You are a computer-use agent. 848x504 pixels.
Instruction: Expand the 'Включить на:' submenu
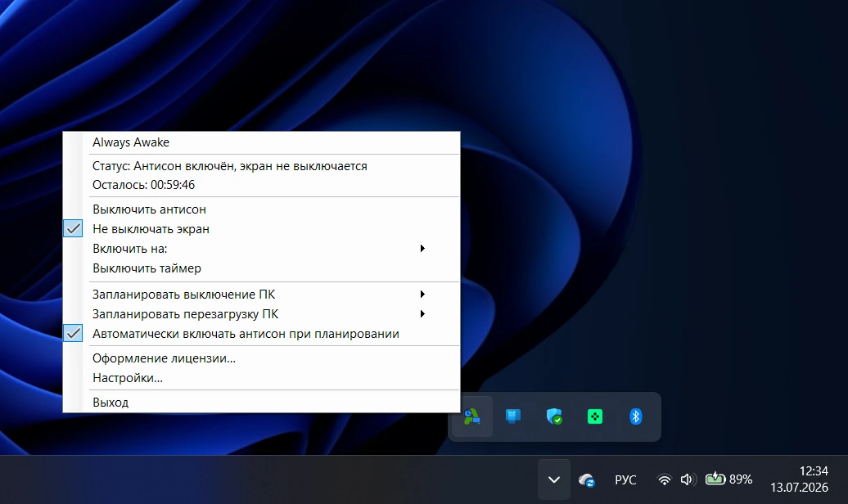(261, 249)
